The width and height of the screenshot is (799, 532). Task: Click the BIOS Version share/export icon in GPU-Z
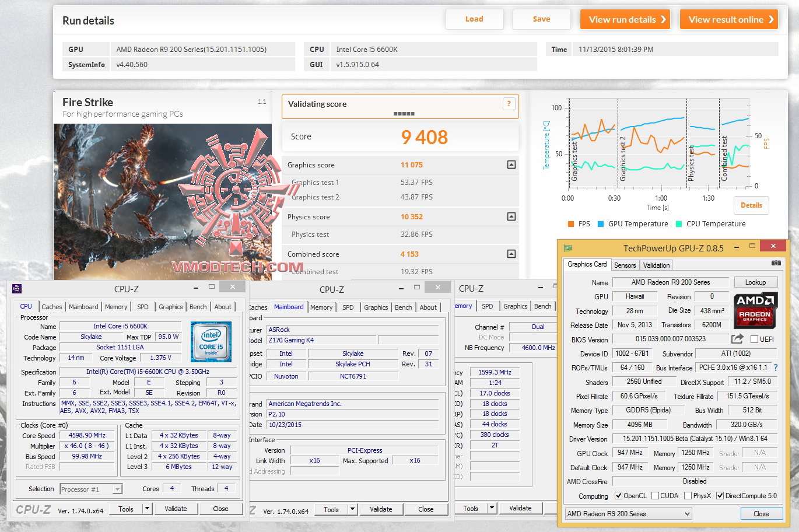click(737, 338)
